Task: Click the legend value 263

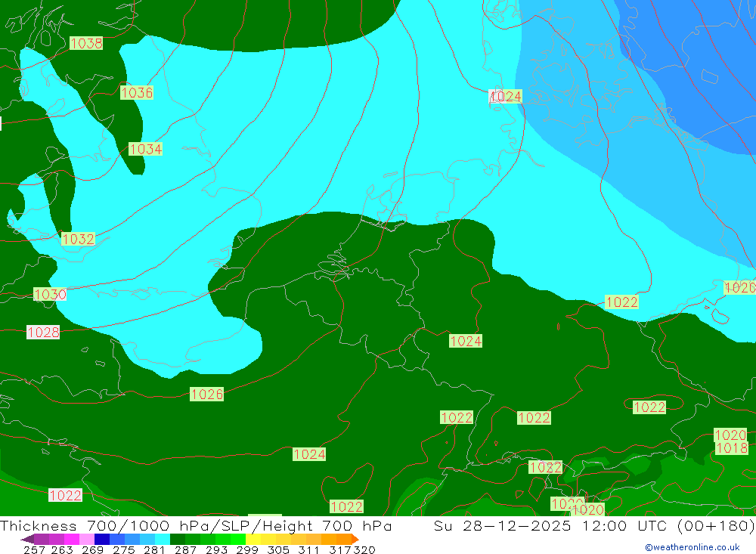Action: pos(62,549)
